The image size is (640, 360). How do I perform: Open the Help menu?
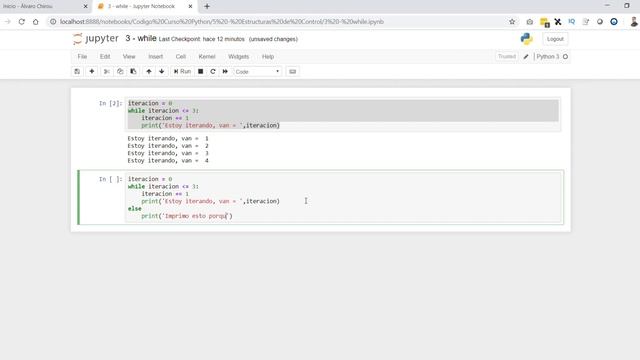click(268, 57)
